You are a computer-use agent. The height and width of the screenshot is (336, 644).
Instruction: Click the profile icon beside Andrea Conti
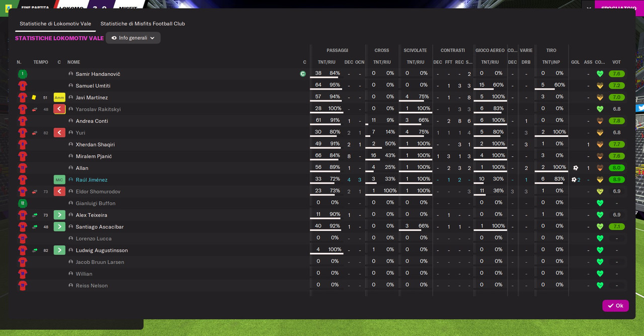point(71,121)
